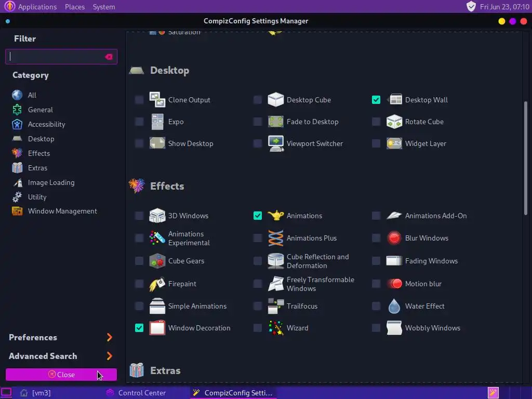Open the Places menu
This screenshot has width=532, height=399.
pyautogui.click(x=75, y=7)
